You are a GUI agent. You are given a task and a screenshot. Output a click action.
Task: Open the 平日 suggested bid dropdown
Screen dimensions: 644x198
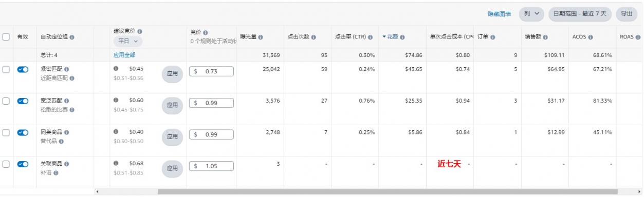pyautogui.click(x=128, y=42)
